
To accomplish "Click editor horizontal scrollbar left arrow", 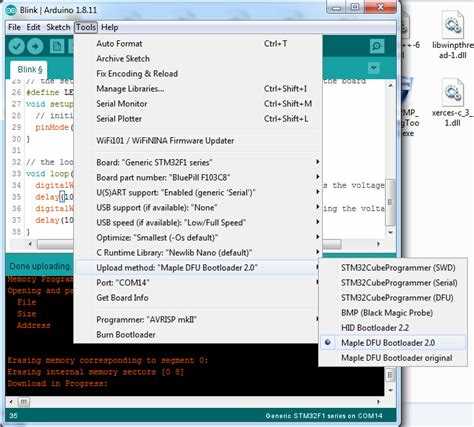I will click(x=30, y=244).
